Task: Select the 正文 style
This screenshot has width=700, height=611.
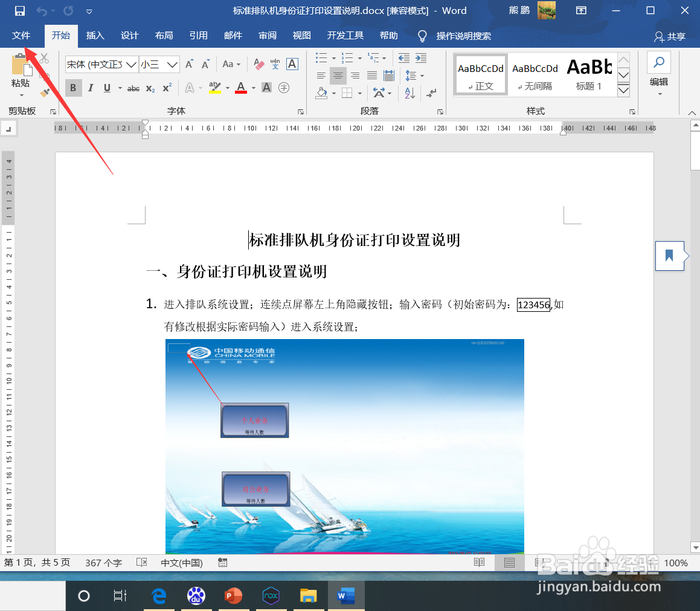Action: coord(480,75)
